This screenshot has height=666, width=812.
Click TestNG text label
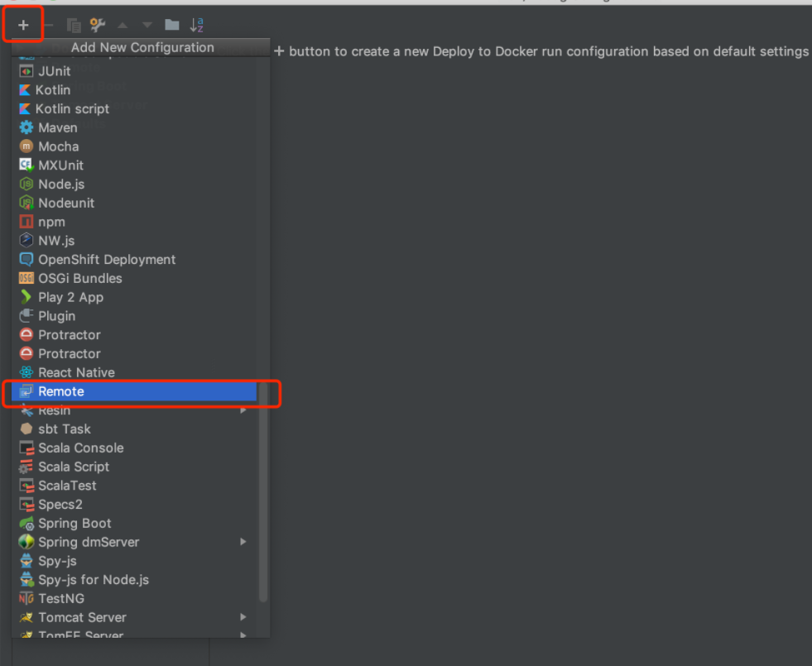(61, 599)
